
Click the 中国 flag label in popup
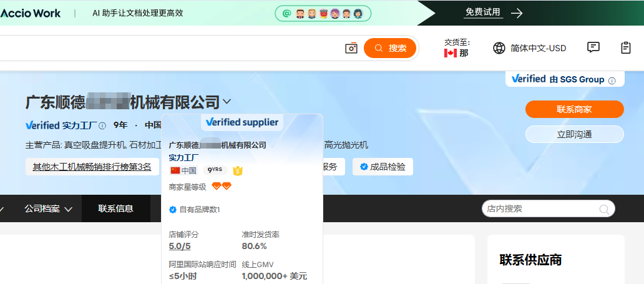[x=183, y=170]
